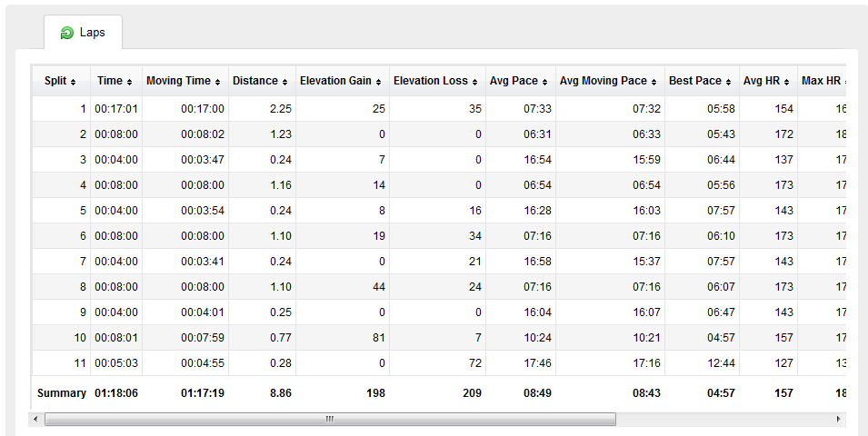Sort by Split column arrows icon

coord(73,83)
